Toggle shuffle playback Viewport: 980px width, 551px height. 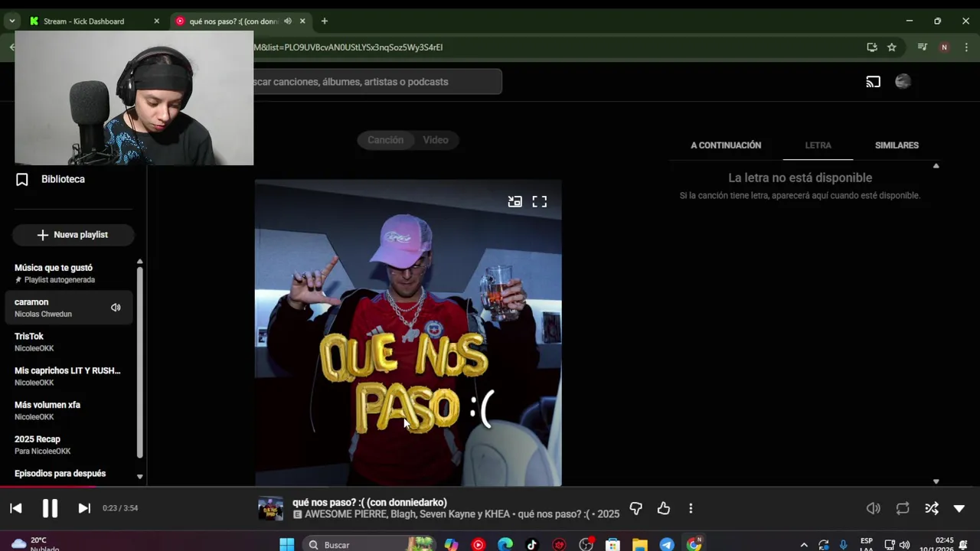(x=932, y=508)
